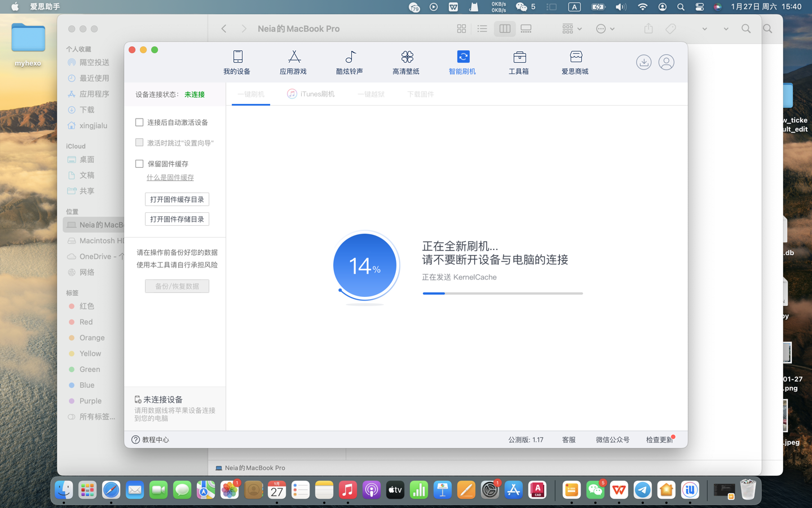
Task: Switch to iTunes刷机 tab
Action: point(311,94)
